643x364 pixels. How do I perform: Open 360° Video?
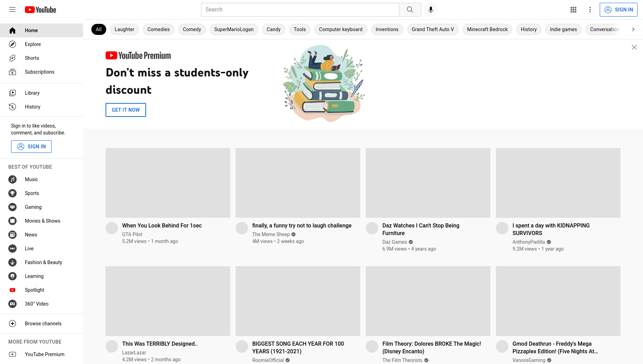click(42, 304)
